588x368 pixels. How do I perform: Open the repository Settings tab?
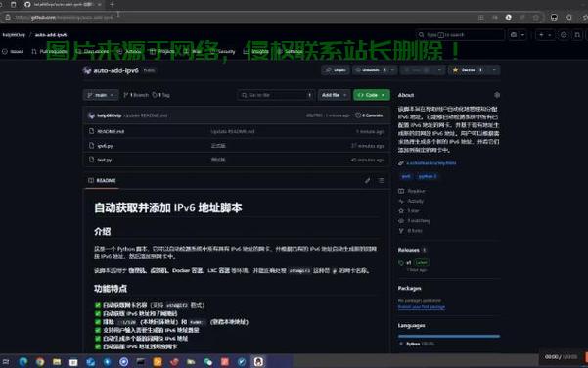290,52
